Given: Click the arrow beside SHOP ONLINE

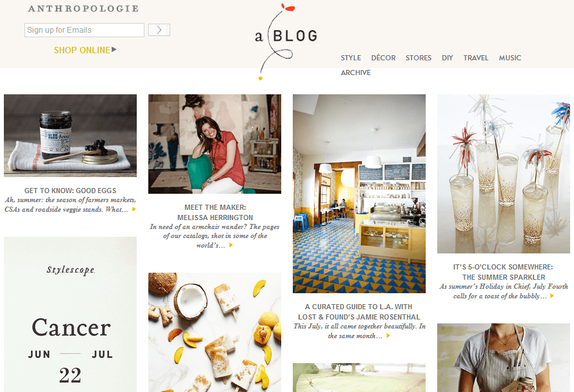Looking at the screenshot, I should click(114, 49).
